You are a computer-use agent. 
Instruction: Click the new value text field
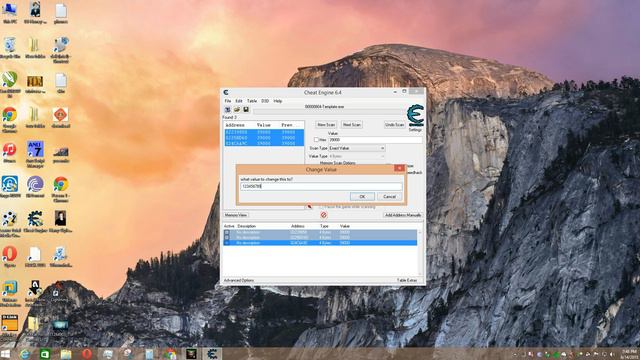coord(321,187)
